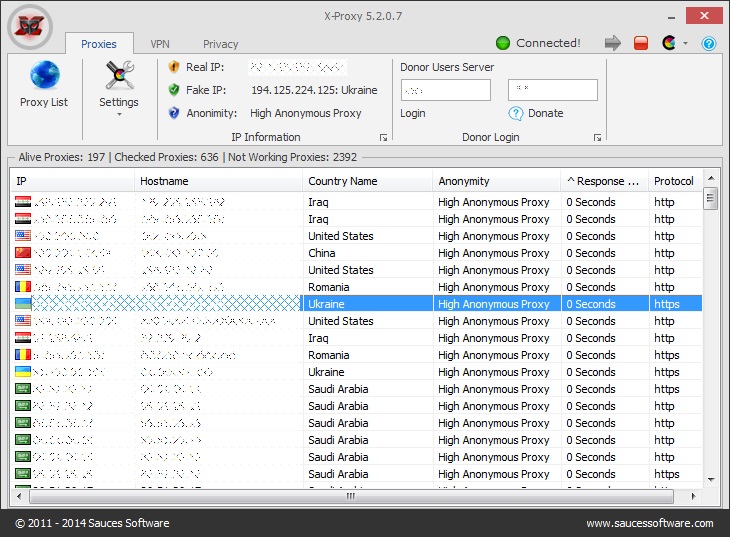Click the Donate link
Screen dimensions: 730x537
coord(545,113)
